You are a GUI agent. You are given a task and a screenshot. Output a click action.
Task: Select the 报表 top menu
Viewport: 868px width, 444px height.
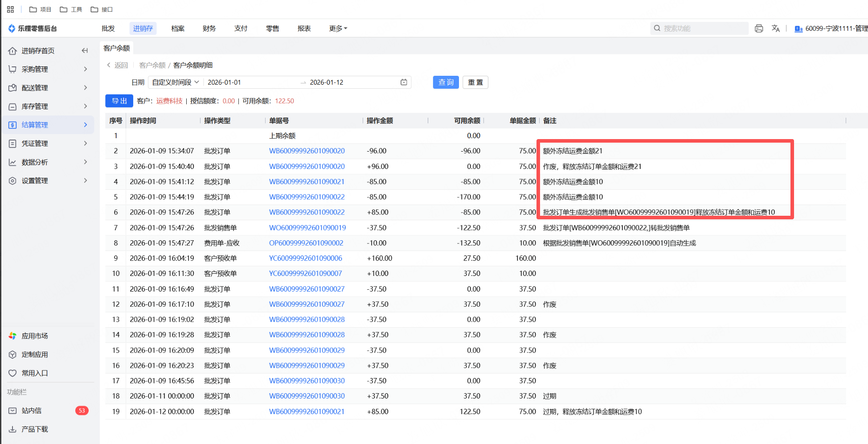point(304,29)
